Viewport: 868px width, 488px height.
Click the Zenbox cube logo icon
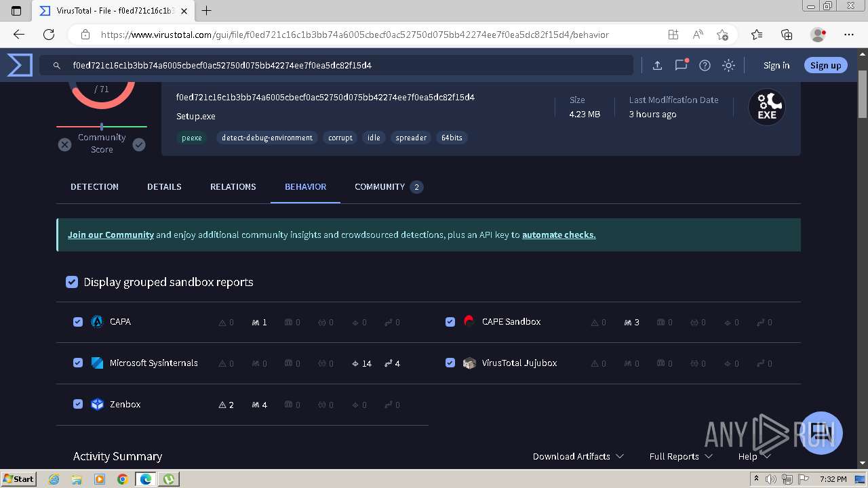click(97, 405)
